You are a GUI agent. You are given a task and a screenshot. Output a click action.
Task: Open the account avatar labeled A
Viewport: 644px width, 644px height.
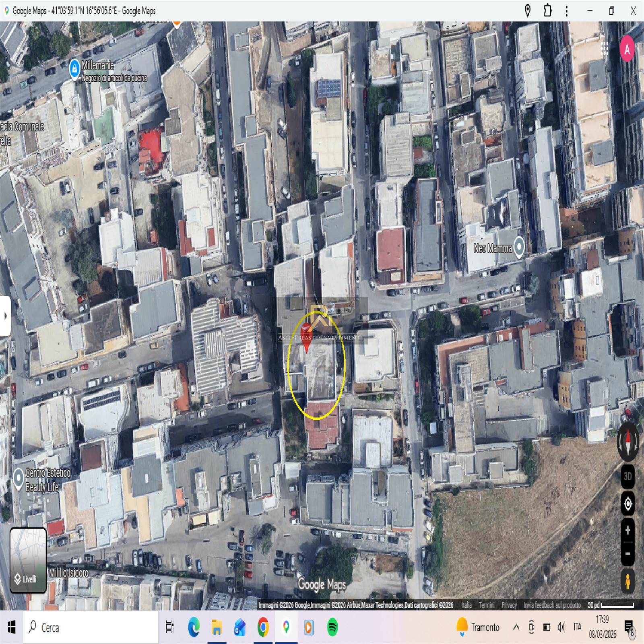pos(627,49)
